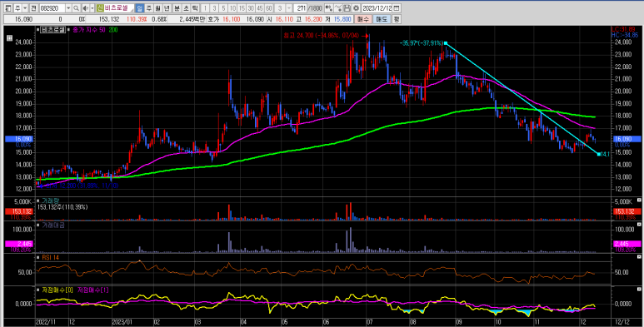Click the LC:31.89 label at top right
Image resolution: width=644 pixels, height=327 pixels.
pyautogui.click(x=622, y=30)
